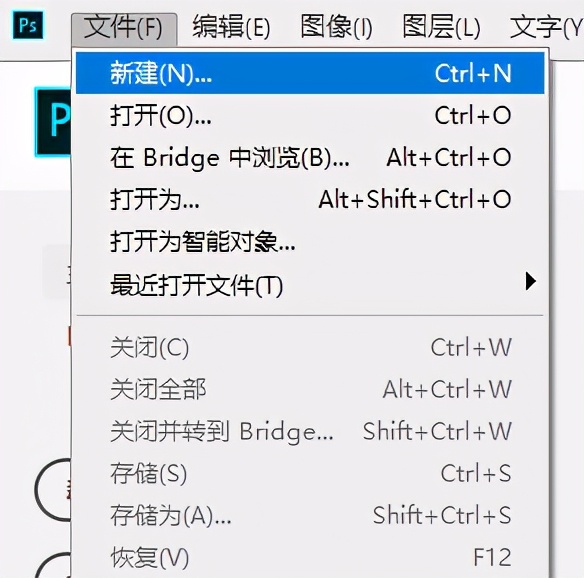Select 存储为(A)... entry
584x578 pixels.
pos(310,516)
